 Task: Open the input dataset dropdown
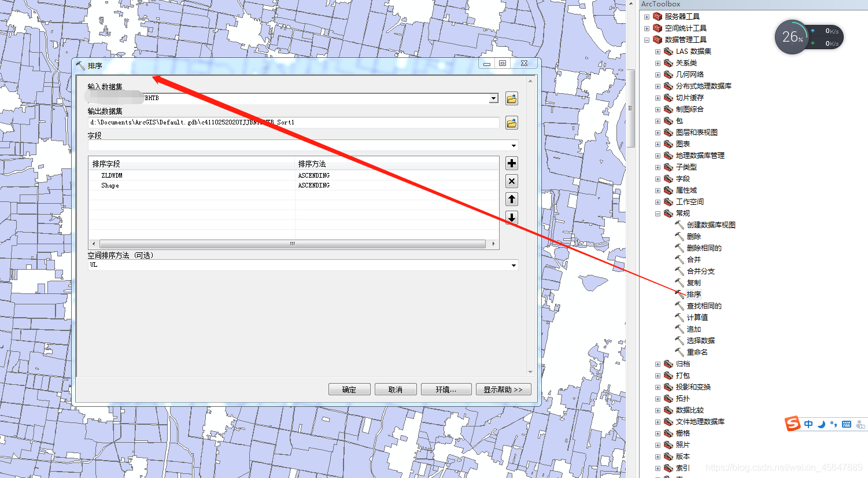[494, 98]
